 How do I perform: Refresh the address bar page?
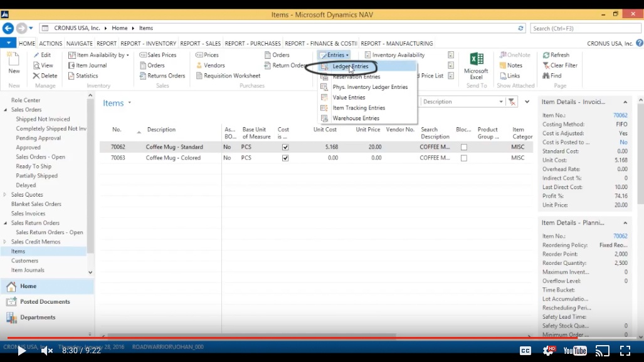pyautogui.click(x=520, y=28)
